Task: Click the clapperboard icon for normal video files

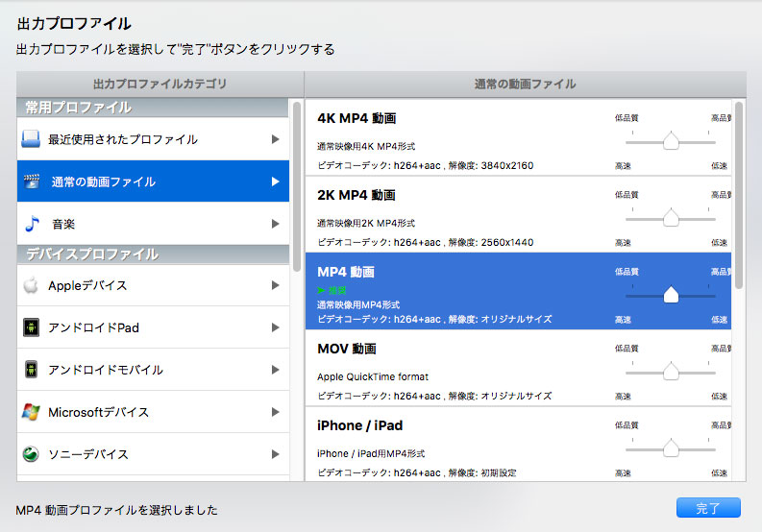Action: (x=32, y=181)
